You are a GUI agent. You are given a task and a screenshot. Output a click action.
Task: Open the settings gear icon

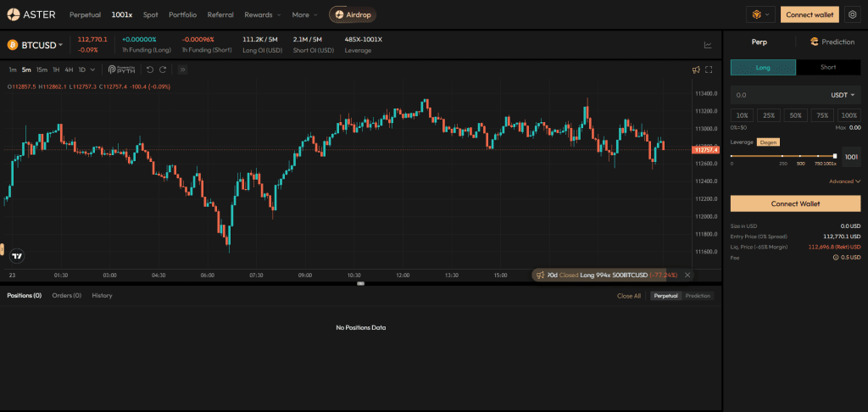[x=852, y=14]
